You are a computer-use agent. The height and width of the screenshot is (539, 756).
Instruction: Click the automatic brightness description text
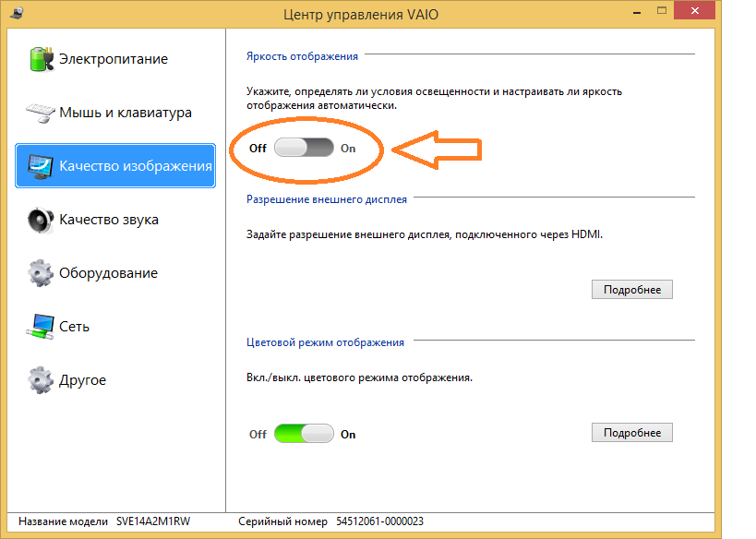434,99
